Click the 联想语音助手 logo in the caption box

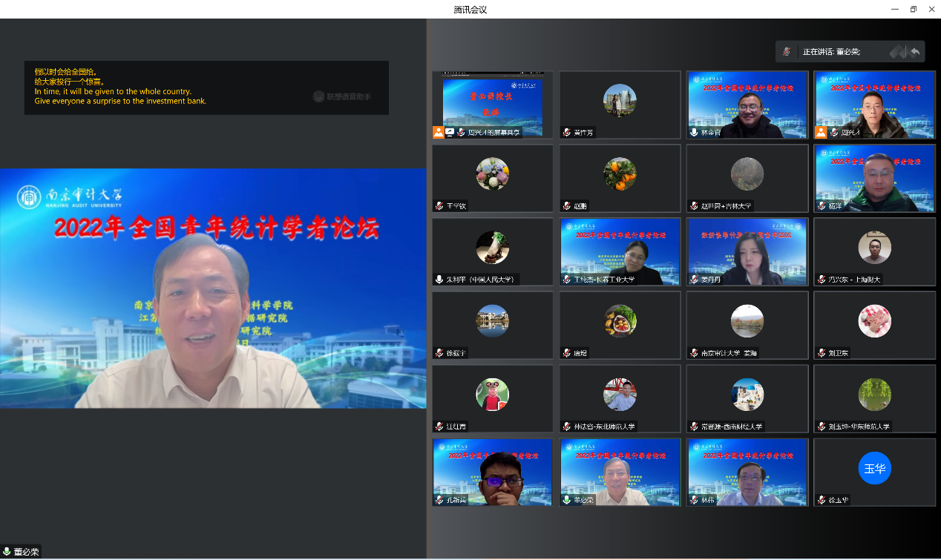318,96
